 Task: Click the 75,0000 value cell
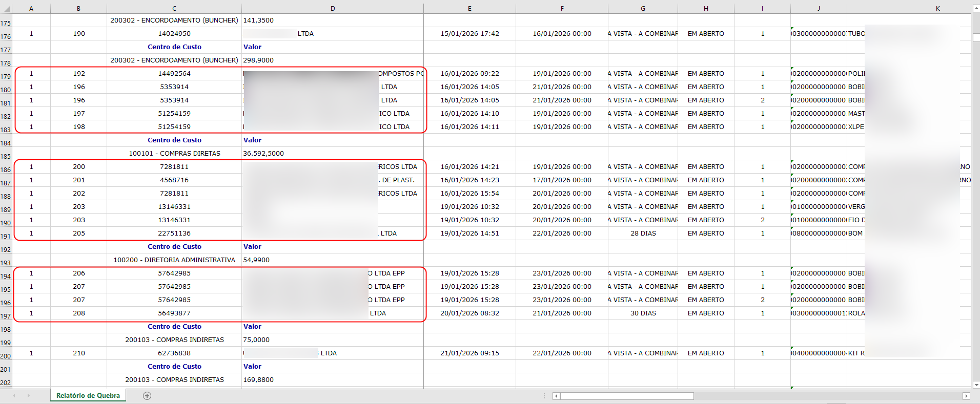pyautogui.click(x=333, y=340)
